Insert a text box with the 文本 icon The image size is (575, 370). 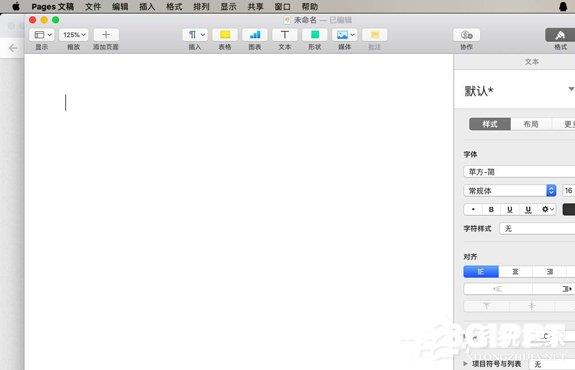285,35
